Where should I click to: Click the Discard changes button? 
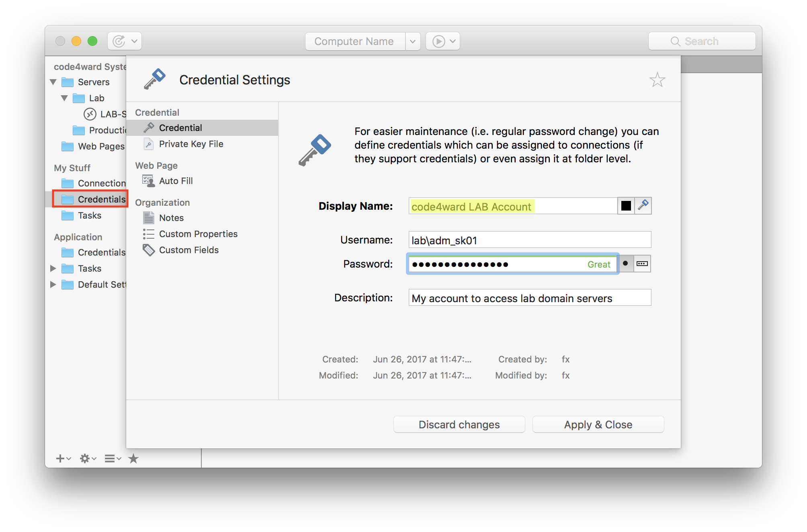(459, 425)
